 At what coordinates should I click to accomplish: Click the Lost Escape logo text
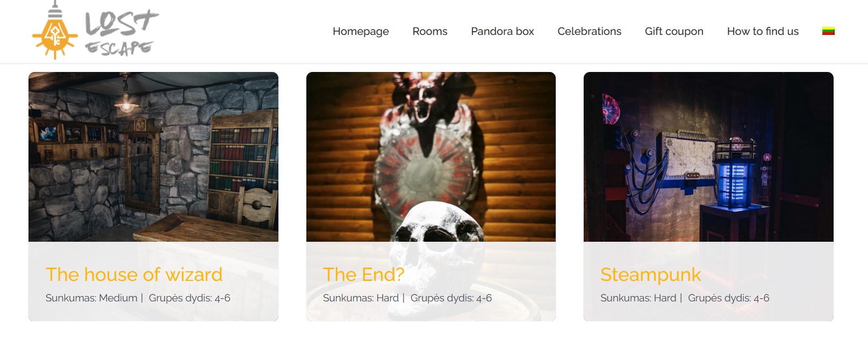click(121, 33)
